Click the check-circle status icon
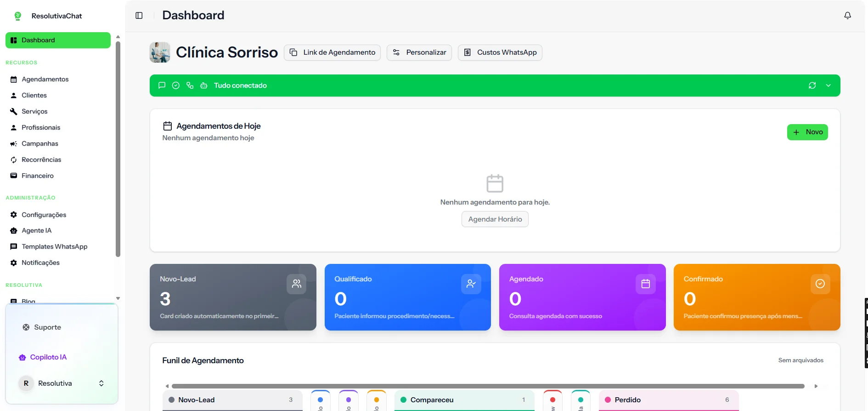Viewport: 868px width, 411px height. pos(175,86)
